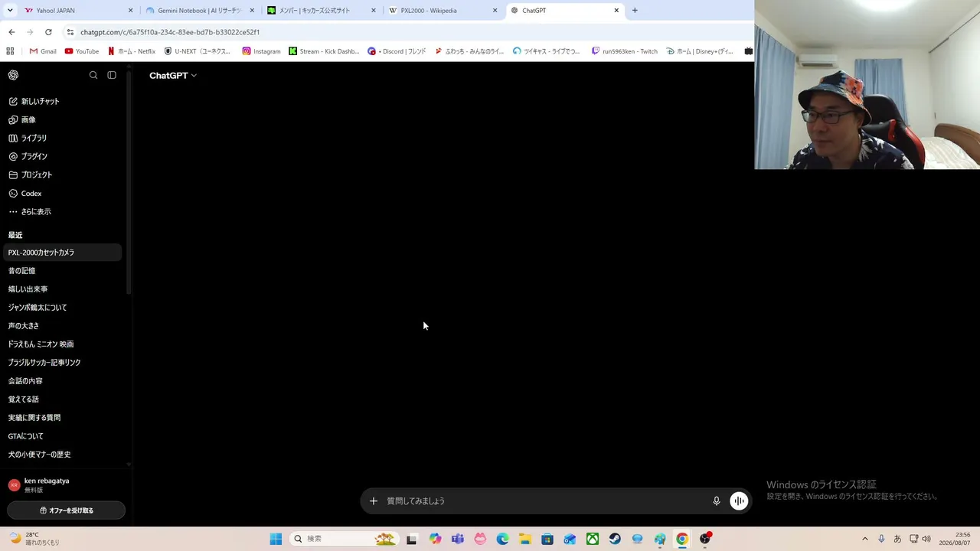Open Codex from the sidebar
The image size is (980, 551).
coord(63,193)
